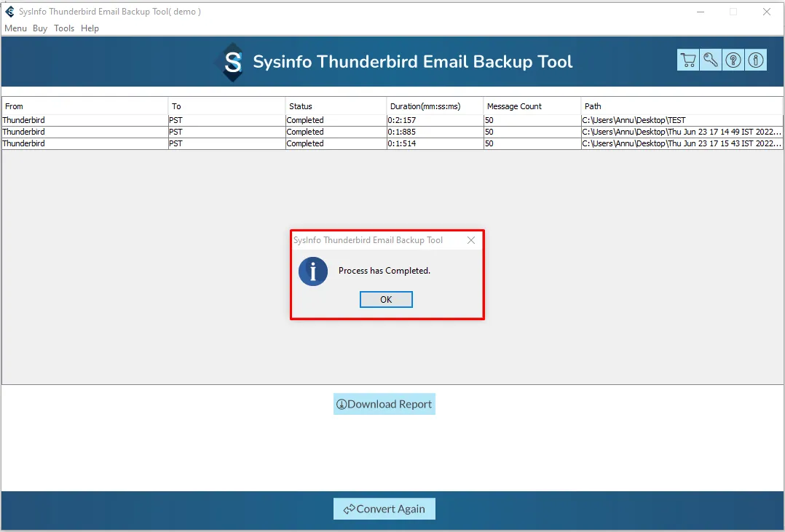Screen dimensions: 785x532
Task: Click the title bar app icon
Action: coord(9,12)
